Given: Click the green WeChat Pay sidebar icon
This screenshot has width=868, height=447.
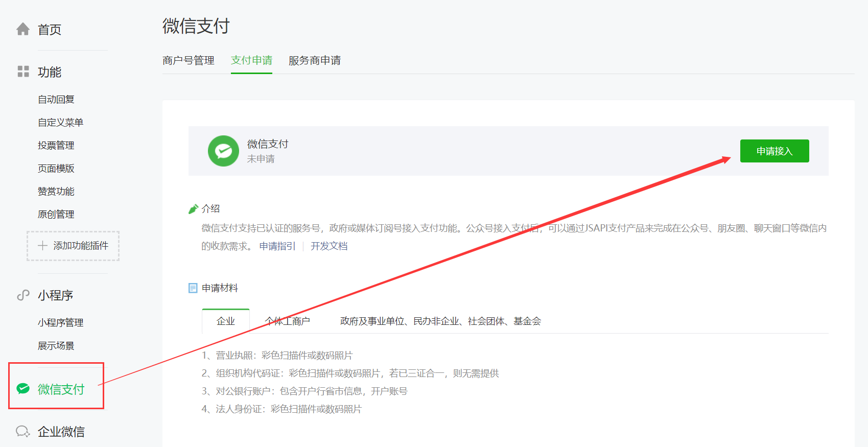Looking at the screenshot, I should point(23,389).
